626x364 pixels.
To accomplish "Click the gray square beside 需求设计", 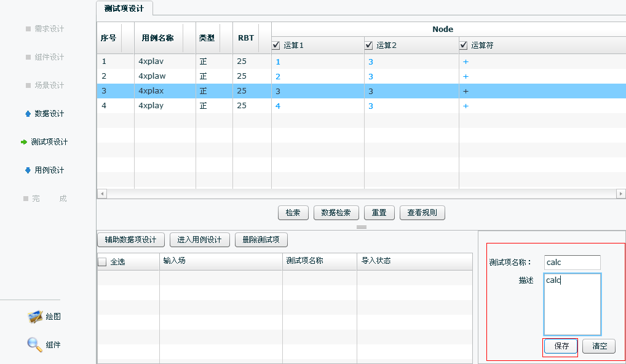I will 28,29.
